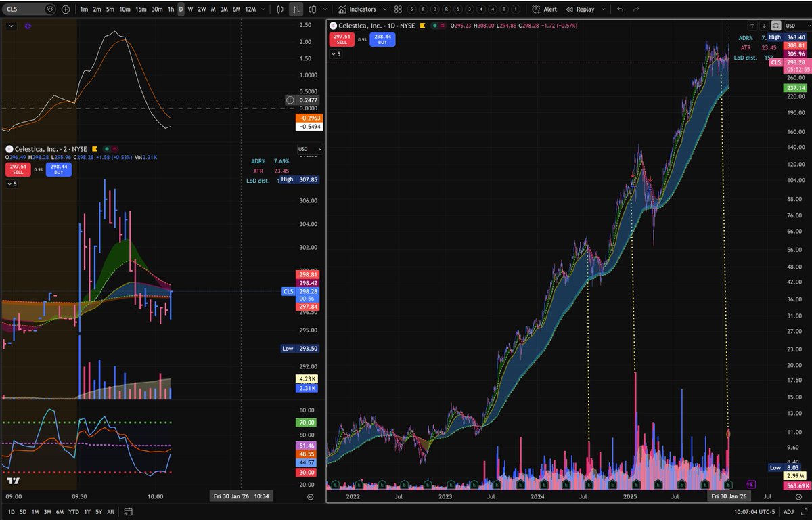Viewport: 812px width, 520px height.
Task: Select the 12M timeframe
Action: 250,9
